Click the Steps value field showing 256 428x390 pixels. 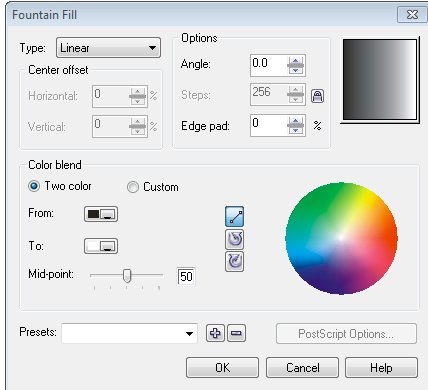[269, 95]
